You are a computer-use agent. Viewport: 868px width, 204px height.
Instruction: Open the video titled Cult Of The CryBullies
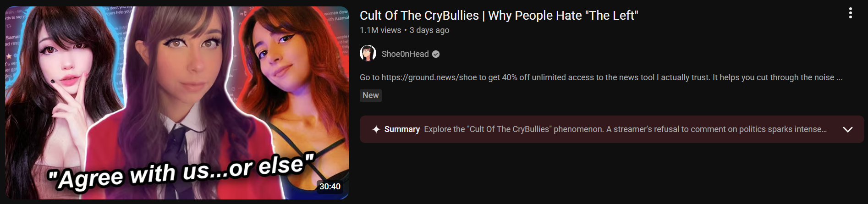[499, 16]
